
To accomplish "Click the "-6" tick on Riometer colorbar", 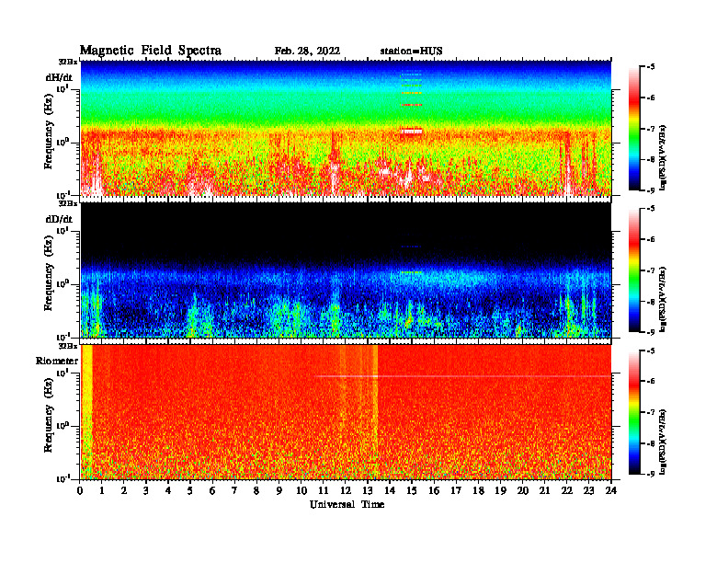I will pyautogui.click(x=651, y=382).
